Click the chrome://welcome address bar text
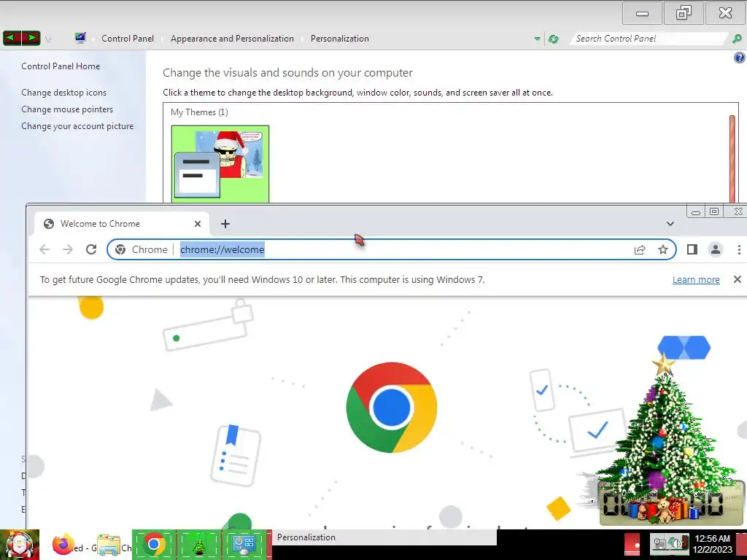Viewport: 747px width, 560px height. coord(222,249)
